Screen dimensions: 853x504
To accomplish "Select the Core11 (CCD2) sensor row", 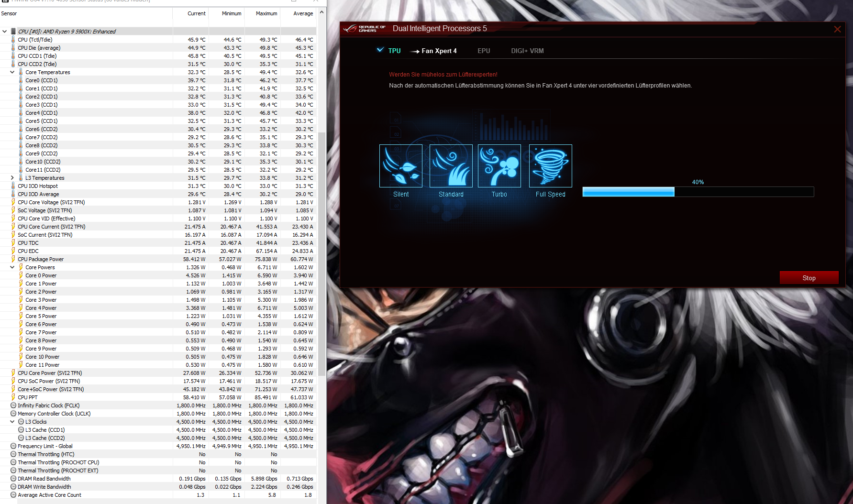I will pyautogui.click(x=158, y=170).
